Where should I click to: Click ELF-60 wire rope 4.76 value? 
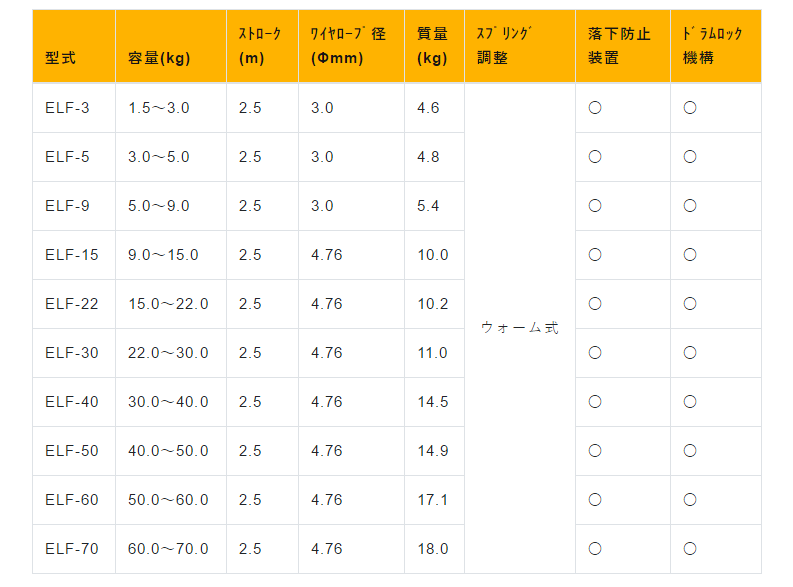click(327, 500)
